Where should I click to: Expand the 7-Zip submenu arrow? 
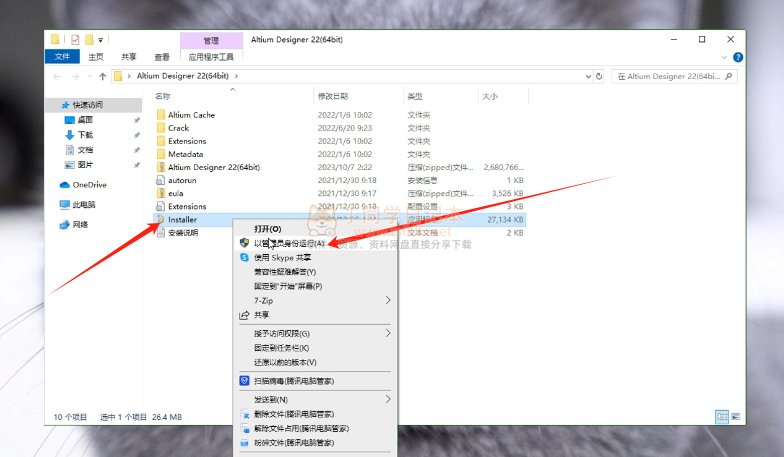point(388,300)
